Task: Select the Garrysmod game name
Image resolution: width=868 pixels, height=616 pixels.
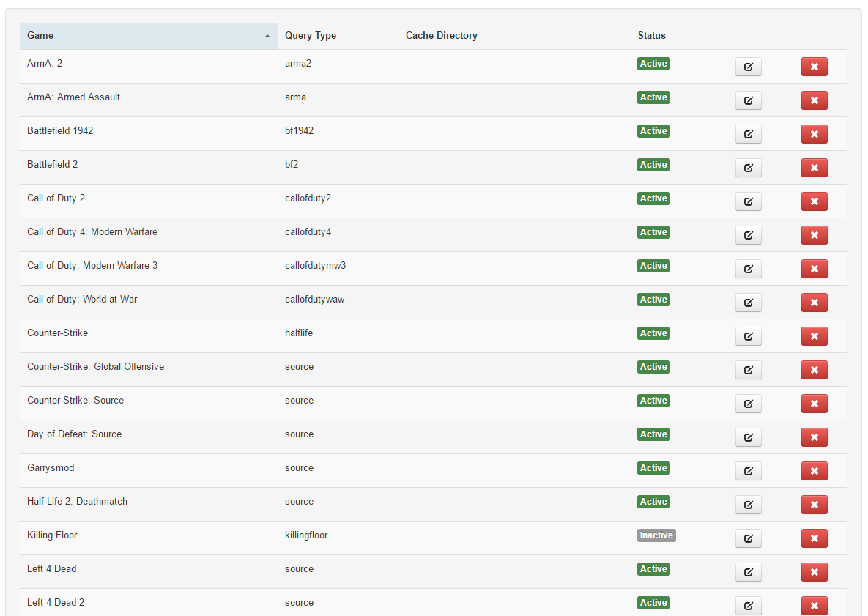Action: [51, 468]
